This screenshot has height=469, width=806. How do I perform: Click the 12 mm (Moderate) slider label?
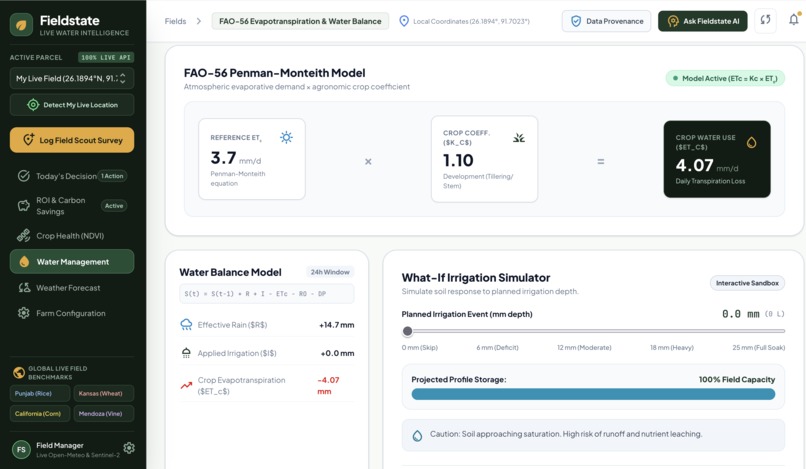coord(584,348)
